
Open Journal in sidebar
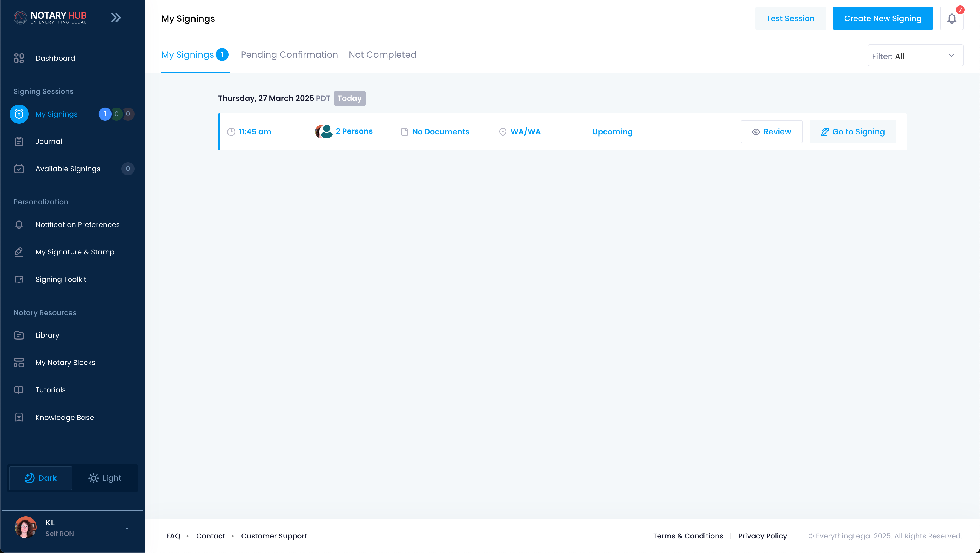click(49, 141)
